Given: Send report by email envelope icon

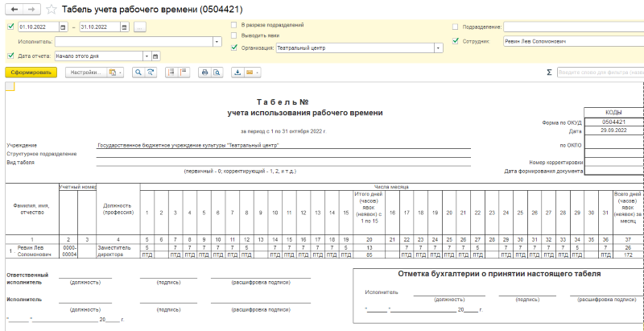Looking at the screenshot, I should tap(250, 72).
